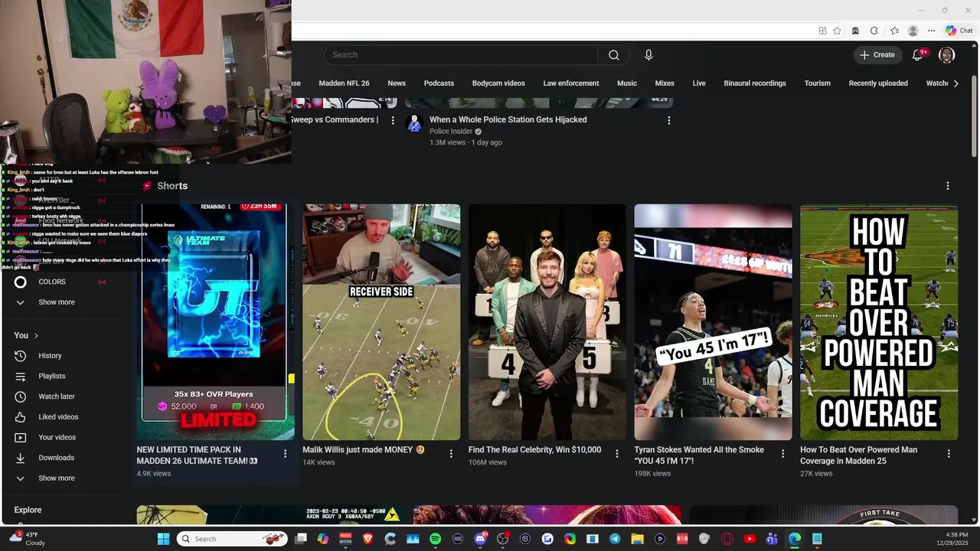Open YouTube notifications bell

point(918,55)
